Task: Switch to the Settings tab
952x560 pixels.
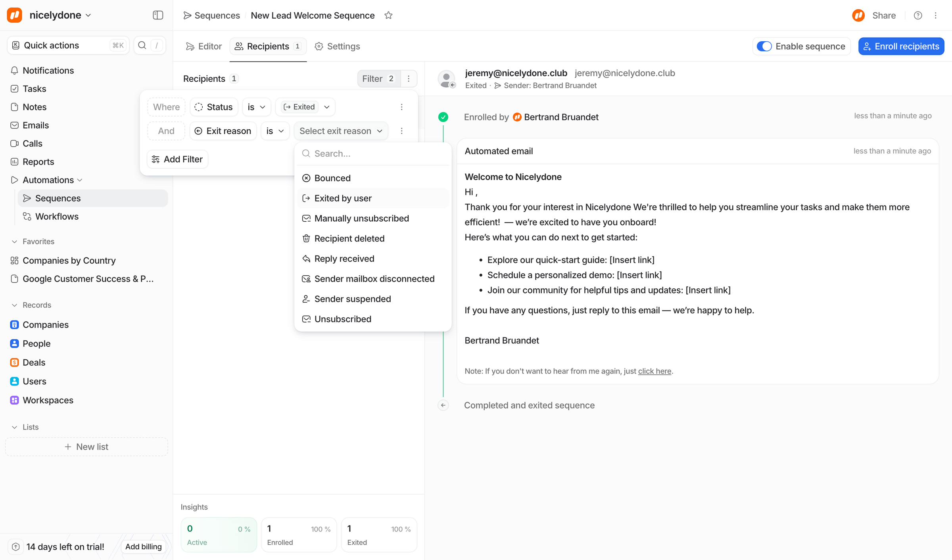Action: pos(338,46)
